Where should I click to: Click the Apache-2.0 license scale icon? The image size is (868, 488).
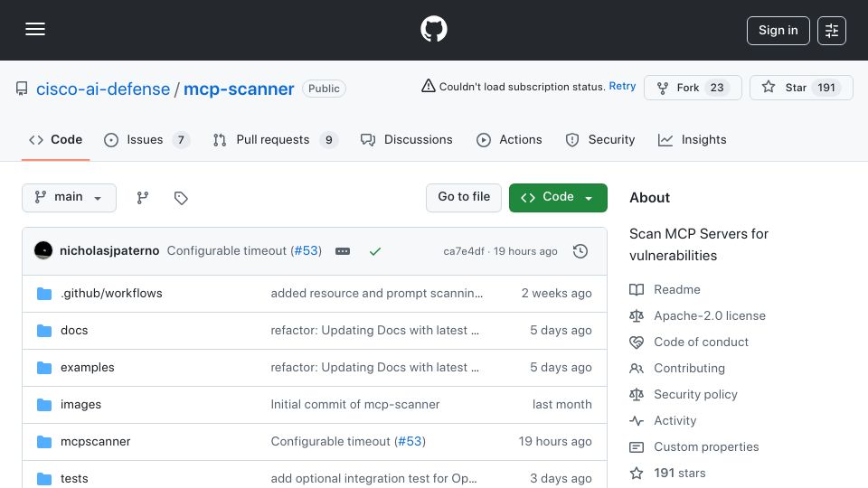(637, 316)
